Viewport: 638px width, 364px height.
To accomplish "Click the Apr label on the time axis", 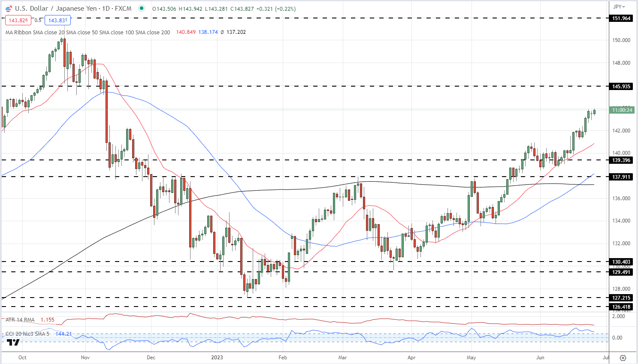I will 411,358.
